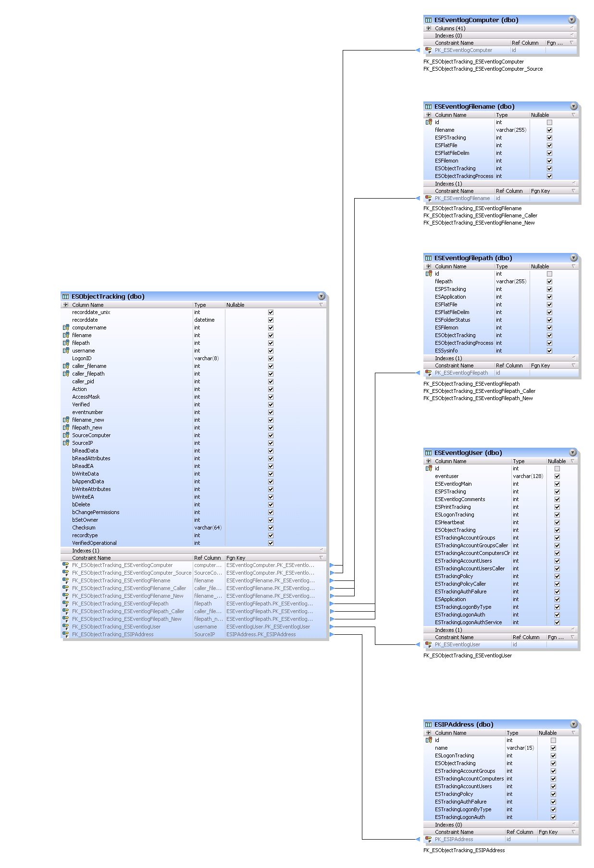Expand Columns (41) section in ESEventlogComputer
Image resolution: width=594 pixels, height=868 pixels.
pyautogui.click(x=429, y=28)
